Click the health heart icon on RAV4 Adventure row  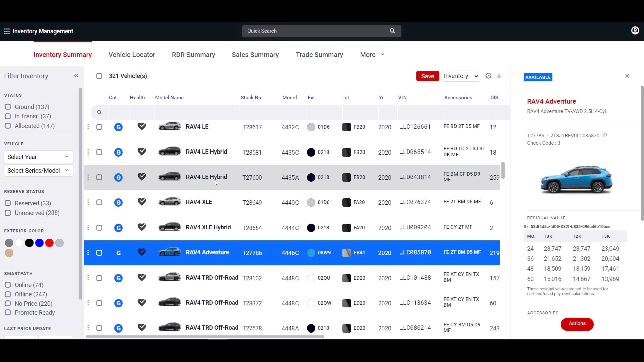[142, 252]
